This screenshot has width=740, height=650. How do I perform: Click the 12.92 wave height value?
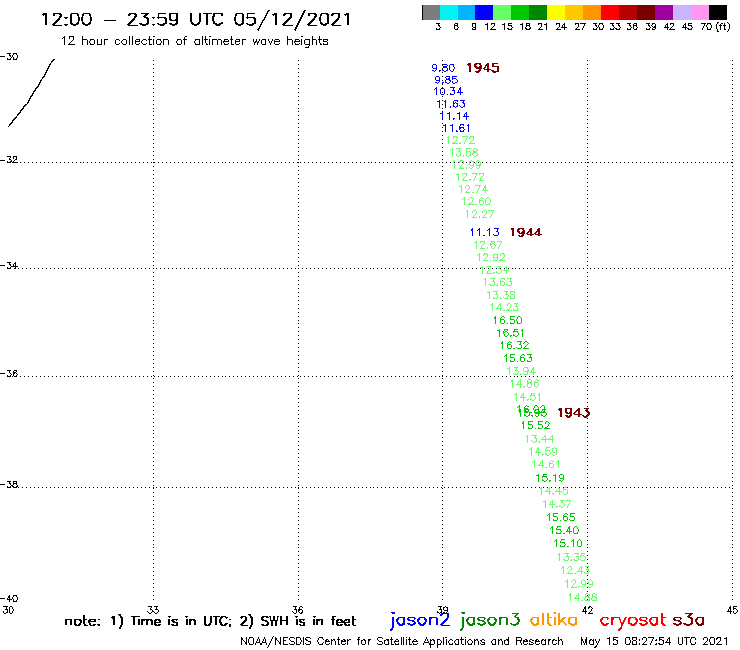tap(491, 257)
